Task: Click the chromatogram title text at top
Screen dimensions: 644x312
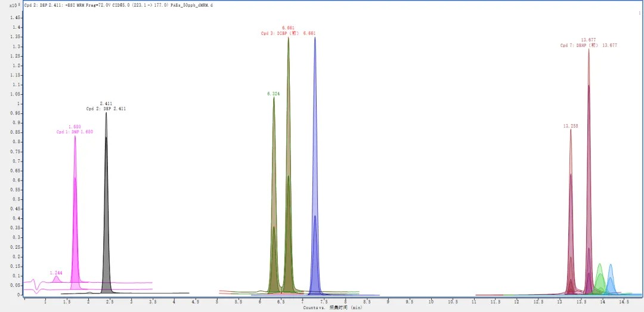Action: [x=118, y=5]
